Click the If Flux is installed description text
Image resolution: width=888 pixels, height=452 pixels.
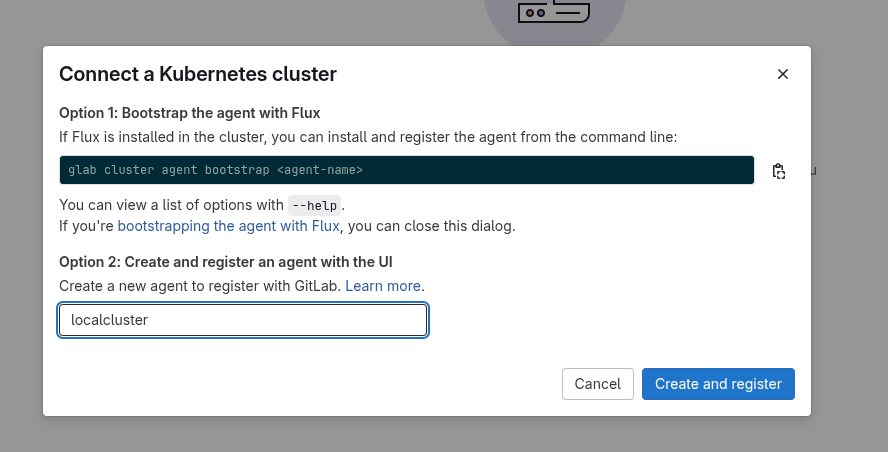tap(368, 136)
